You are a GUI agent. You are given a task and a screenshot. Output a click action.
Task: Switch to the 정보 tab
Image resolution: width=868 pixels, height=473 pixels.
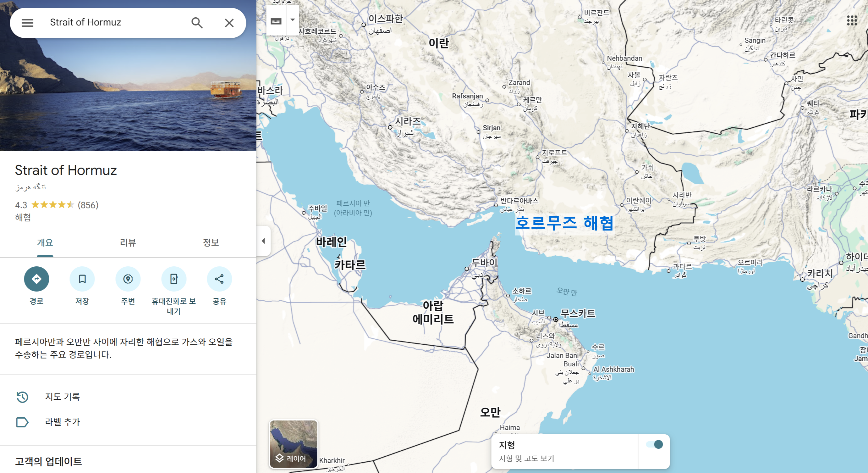point(211,242)
